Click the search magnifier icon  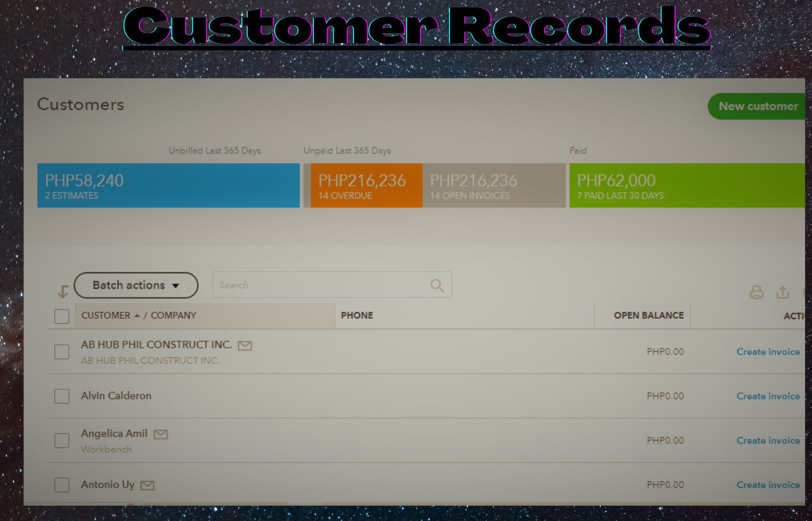tap(437, 286)
